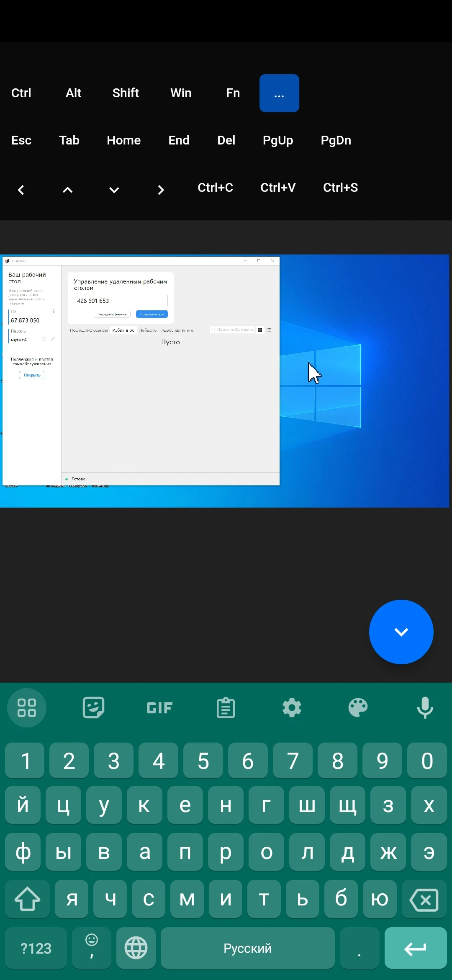Click the edit password pencil icon
Image resolution: width=452 pixels, height=980 pixels.
[53, 339]
